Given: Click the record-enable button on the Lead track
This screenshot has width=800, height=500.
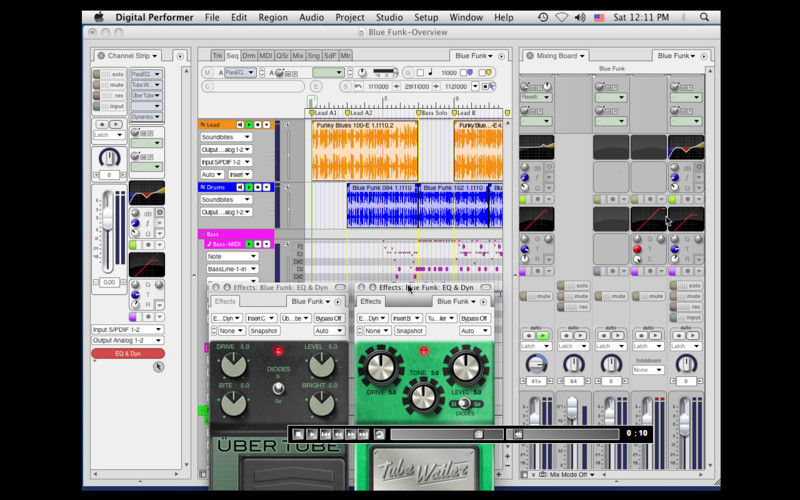Looking at the screenshot, I should (258, 124).
